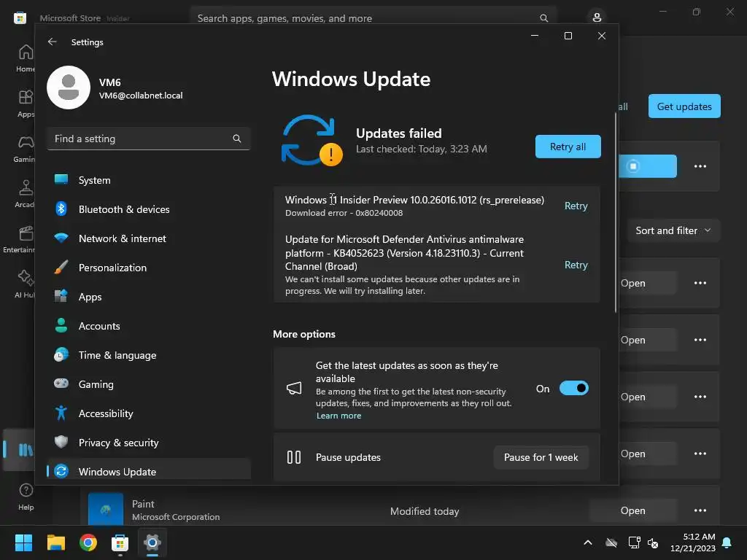This screenshot has height=560, width=747.
Task: Open Gaming in Settings sidebar
Action: 149,384
